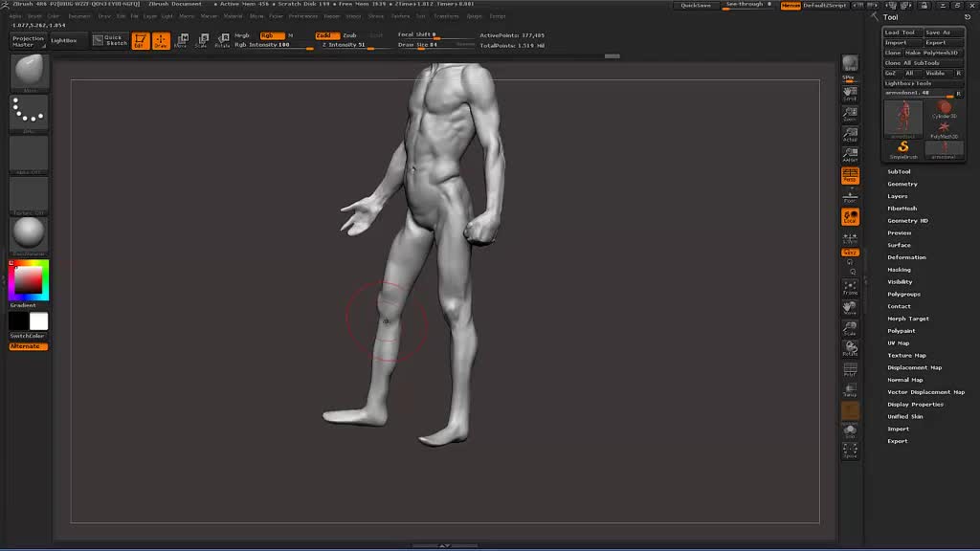980x551 pixels.
Task: Activate BPR render icon on right shelf
Action: tap(850, 63)
